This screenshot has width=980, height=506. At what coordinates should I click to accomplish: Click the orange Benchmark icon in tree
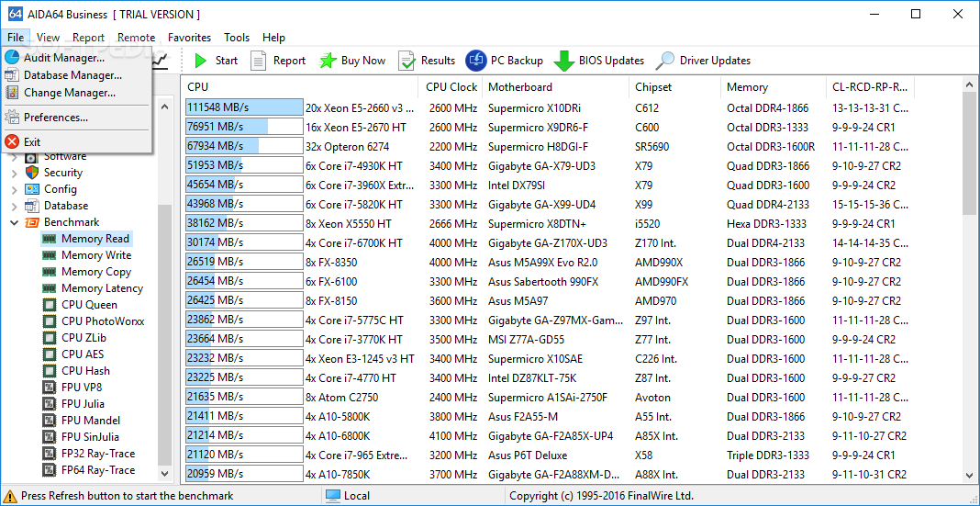[32, 222]
